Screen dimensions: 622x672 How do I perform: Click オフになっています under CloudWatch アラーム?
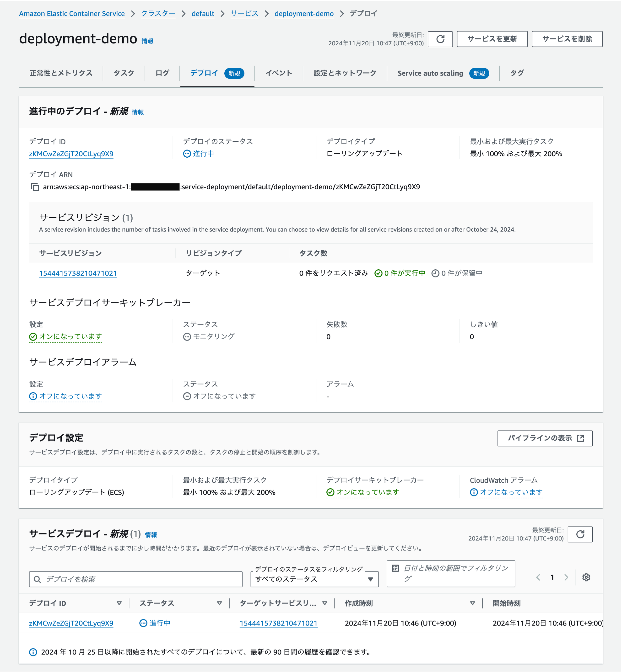tap(511, 492)
